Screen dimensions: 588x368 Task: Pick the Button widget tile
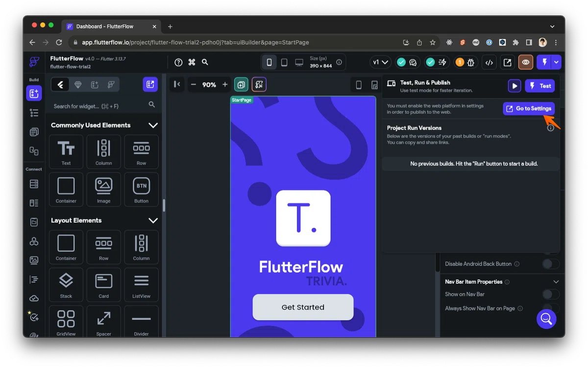pyautogui.click(x=141, y=190)
